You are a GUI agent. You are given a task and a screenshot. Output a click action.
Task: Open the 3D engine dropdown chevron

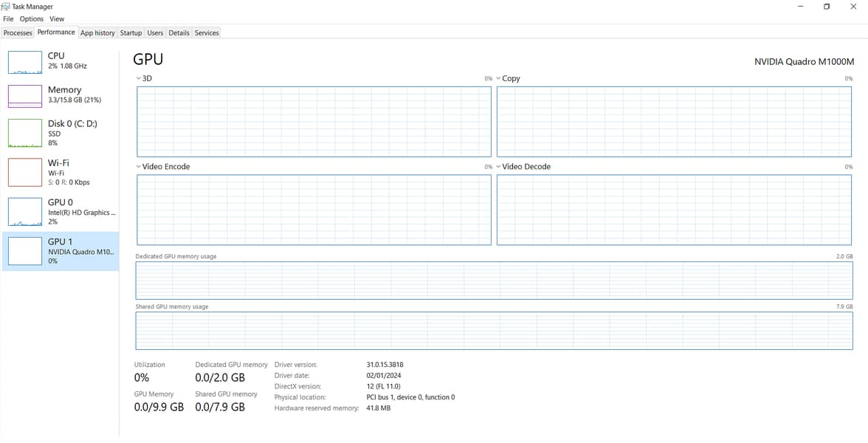tap(139, 78)
